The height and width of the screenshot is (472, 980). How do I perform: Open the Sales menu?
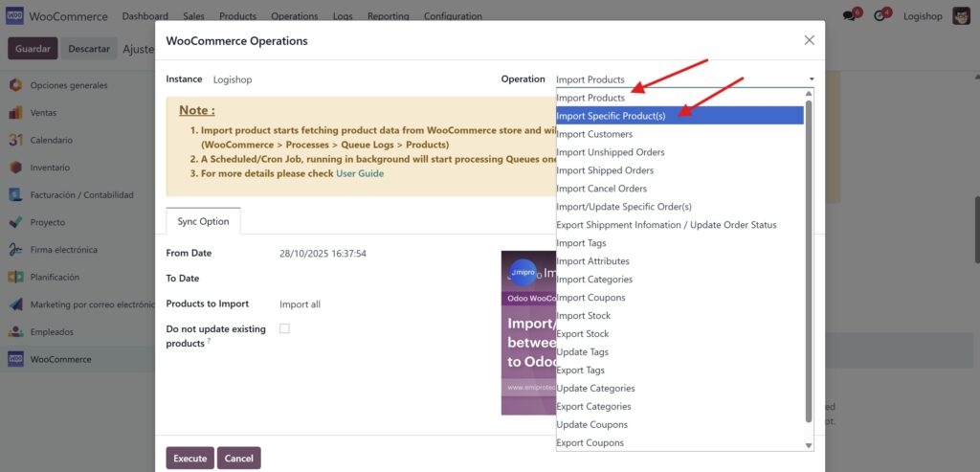tap(193, 16)
